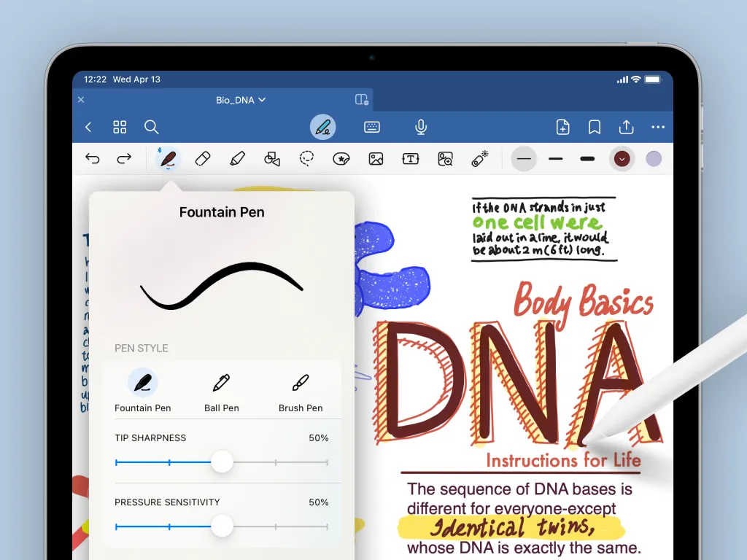Create a new page
Viewport: 747px width, 560px height.
pyautogui.click(x=562, y=127)
